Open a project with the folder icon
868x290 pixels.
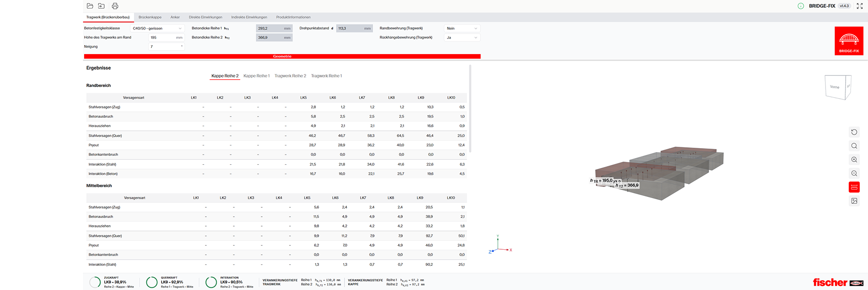coord(90,6)
